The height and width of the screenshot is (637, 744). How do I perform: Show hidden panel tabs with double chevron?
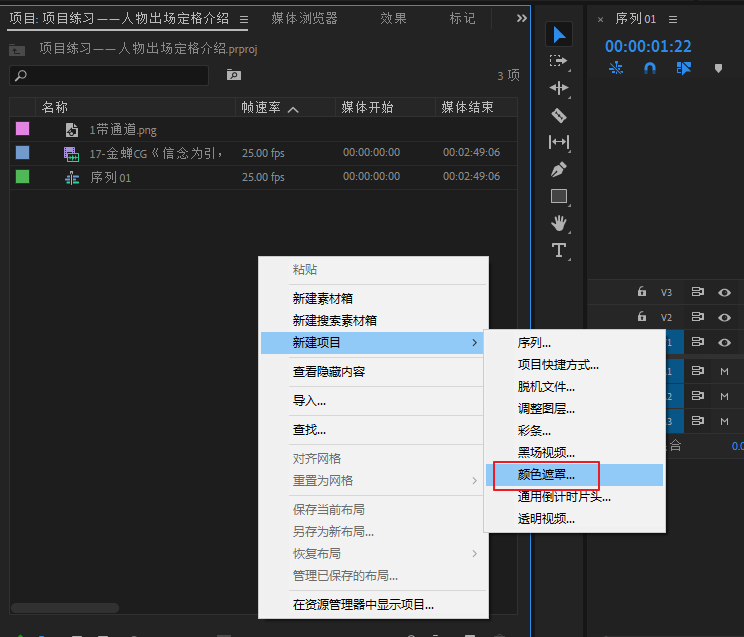(x=521, y=18)
